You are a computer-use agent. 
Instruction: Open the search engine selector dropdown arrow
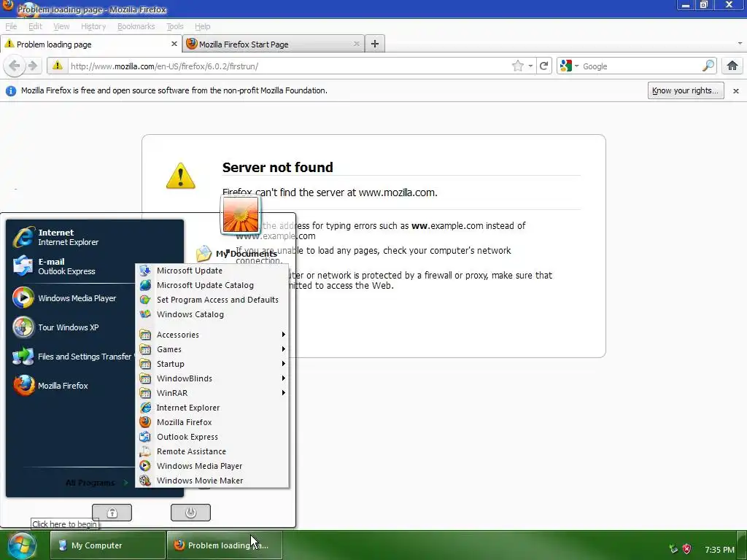click(x=576, y=66)
